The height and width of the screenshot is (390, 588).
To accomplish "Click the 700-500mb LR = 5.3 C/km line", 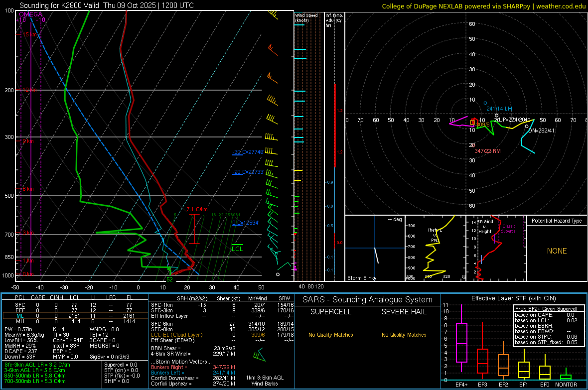I will (35, 381).
